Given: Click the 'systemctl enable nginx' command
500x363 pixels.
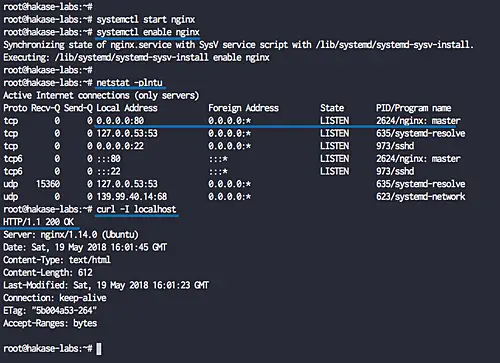Looking at the screenshot, I should pyautogui.click(x=148, y=32).
